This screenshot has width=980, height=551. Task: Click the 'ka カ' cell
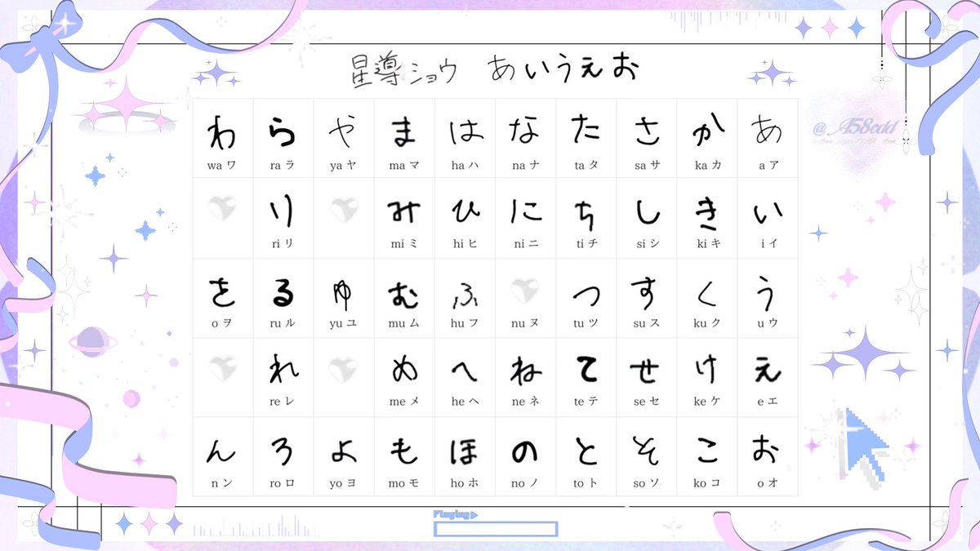point(707,138)
